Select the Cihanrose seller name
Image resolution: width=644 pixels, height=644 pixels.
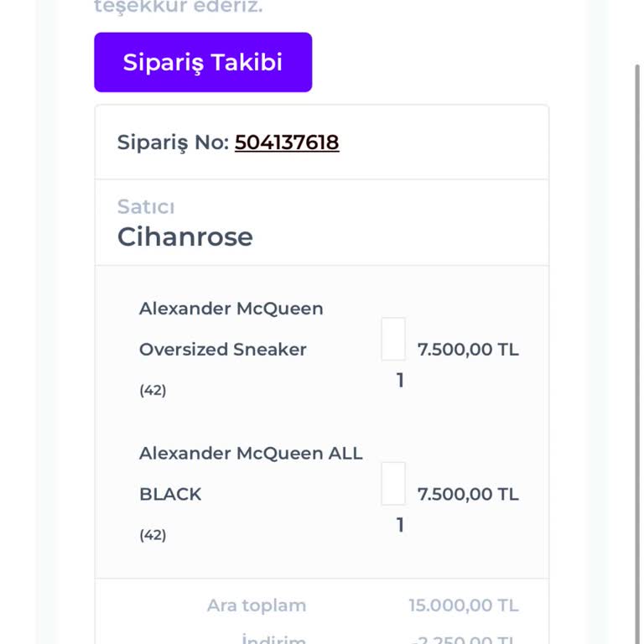184,236
